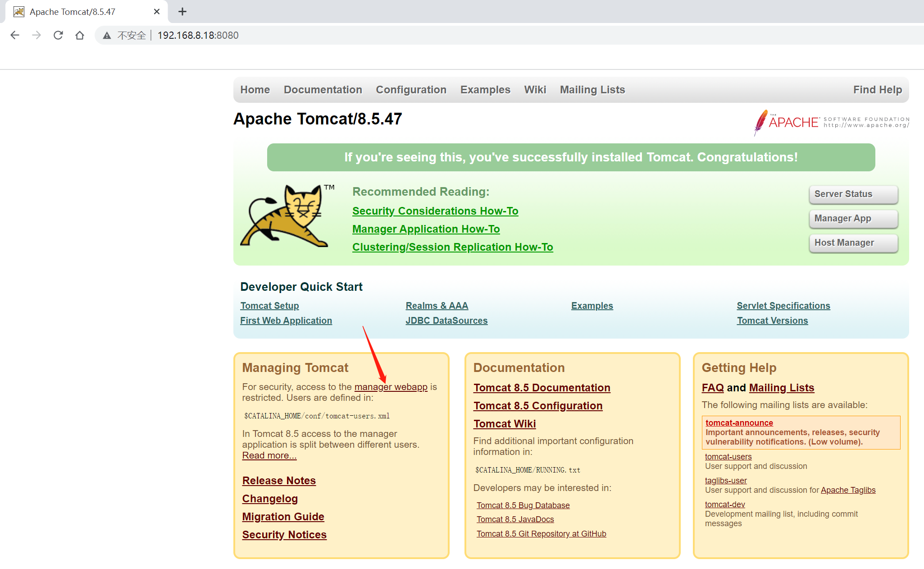Open the Wiki navigation item
The height and width of the screenshot is (569, 924).
coord(535,90)
